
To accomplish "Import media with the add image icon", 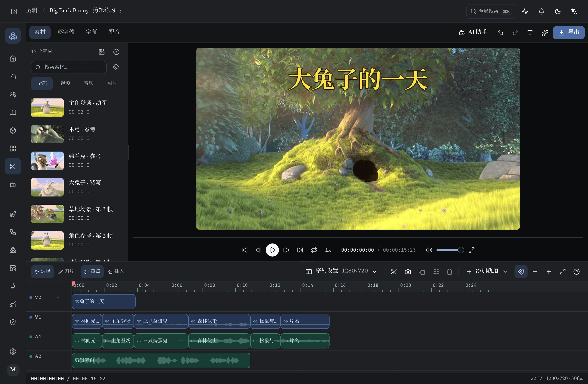I will (102, 52).
